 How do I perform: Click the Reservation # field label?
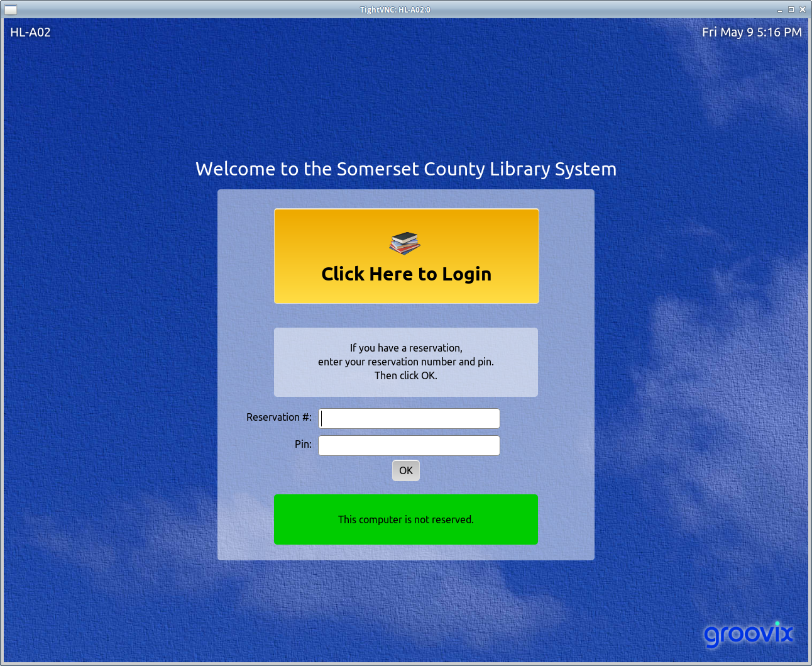tap(278, 417)
